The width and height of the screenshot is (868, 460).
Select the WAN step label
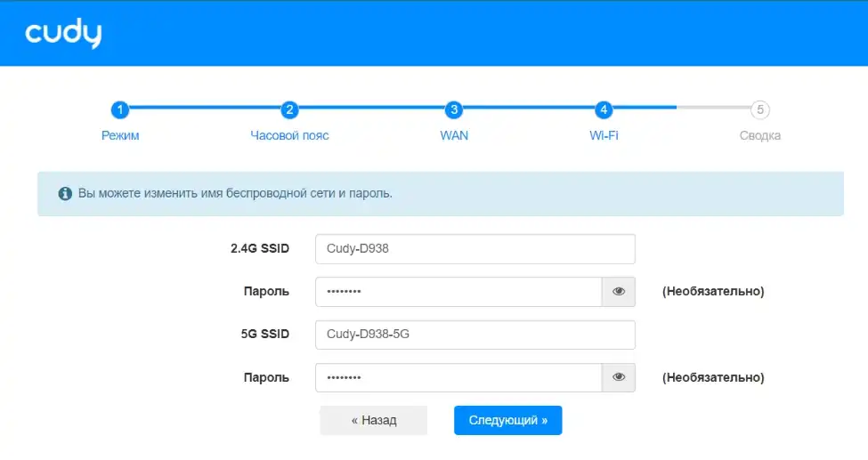[x=454, y=136]
